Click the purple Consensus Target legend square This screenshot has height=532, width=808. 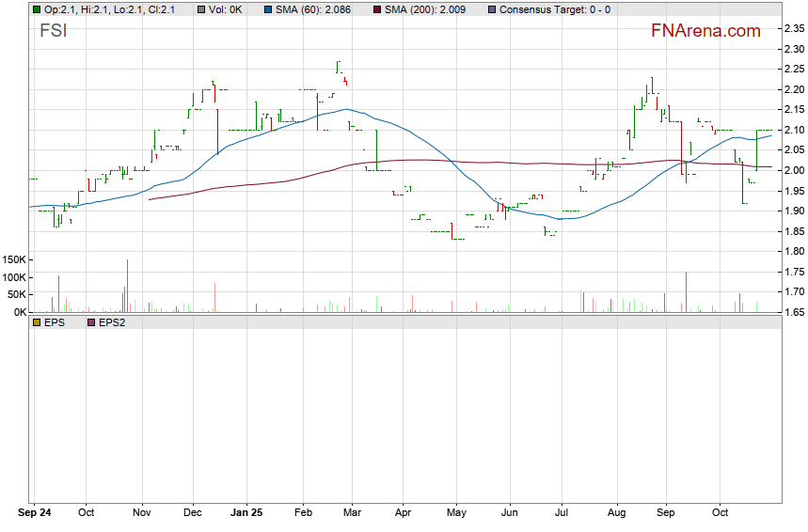pyautogui.click(x=492, y=9)
